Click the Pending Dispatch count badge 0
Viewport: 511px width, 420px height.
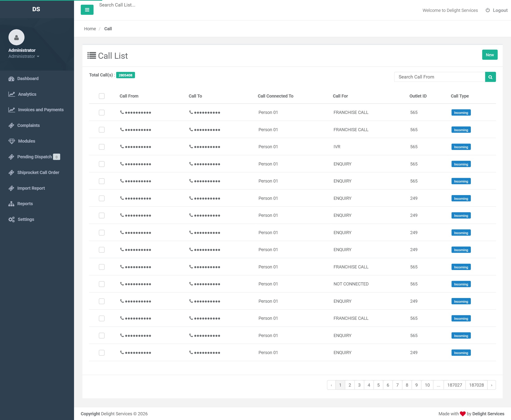[57, 157]
